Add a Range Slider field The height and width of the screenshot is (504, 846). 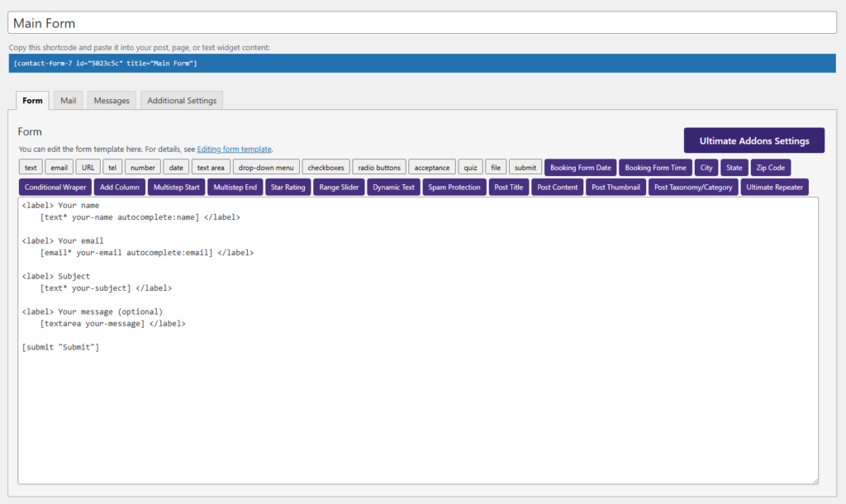pyautogui.click(x=339, y=188)
